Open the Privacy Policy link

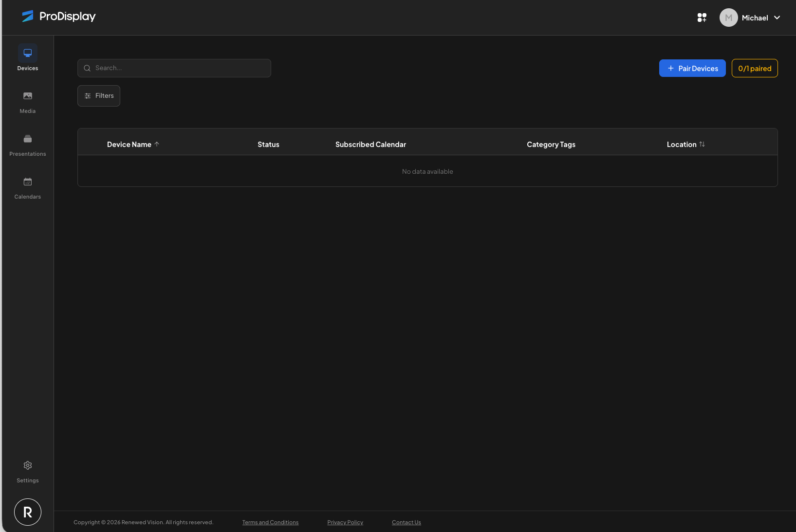(x=345, y=522)
